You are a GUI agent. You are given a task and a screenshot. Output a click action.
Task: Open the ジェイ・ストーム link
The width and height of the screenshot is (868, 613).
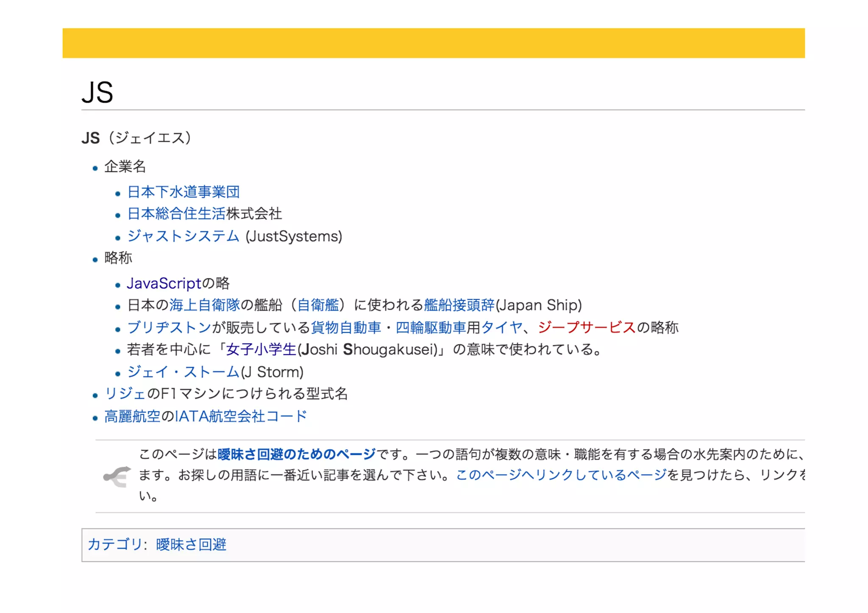pyautogui.click(x=183, y=372)
